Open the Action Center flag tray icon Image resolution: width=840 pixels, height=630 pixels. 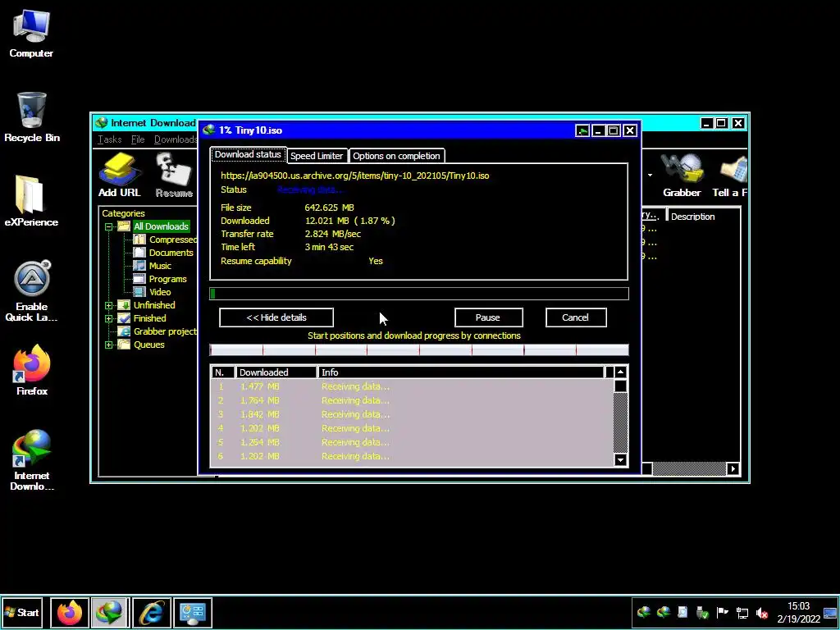(x=722, y=613)
